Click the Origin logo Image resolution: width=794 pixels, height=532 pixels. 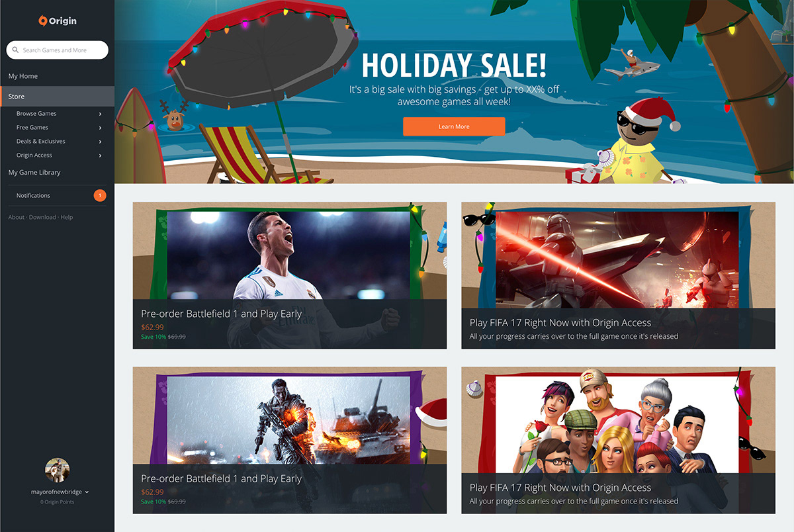(57, 21)
